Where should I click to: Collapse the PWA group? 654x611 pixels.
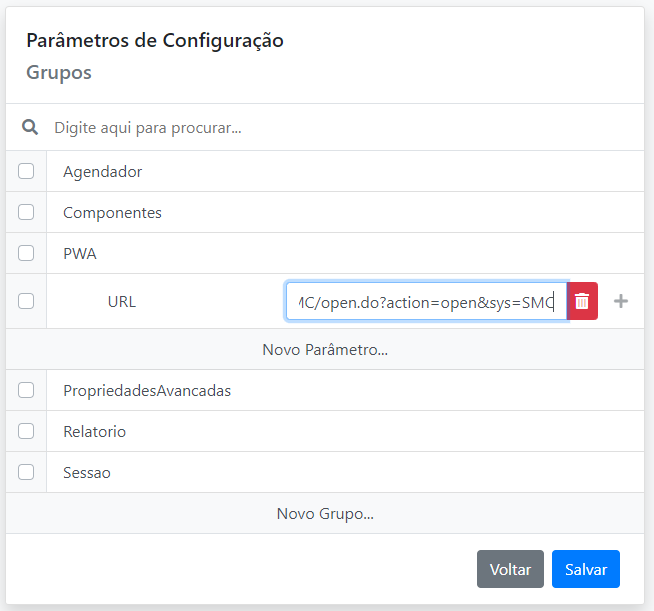pyautogui.click(x=80, y=254)
